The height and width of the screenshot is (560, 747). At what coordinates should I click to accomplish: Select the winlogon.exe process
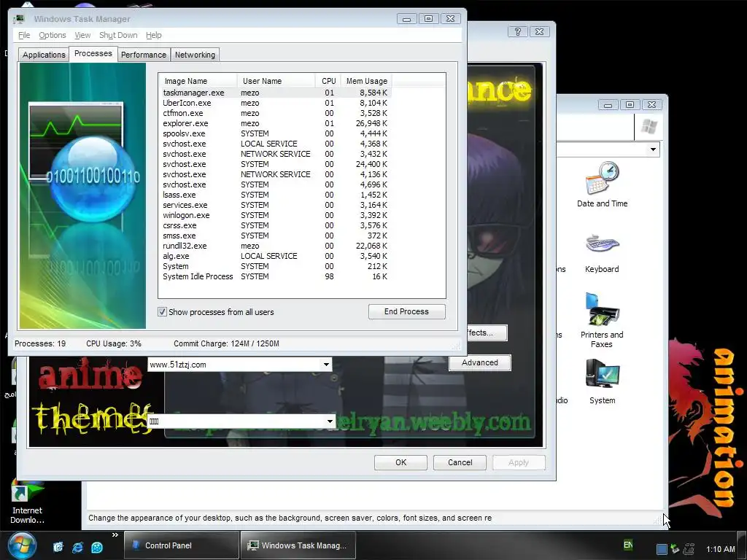click(275, 215)
